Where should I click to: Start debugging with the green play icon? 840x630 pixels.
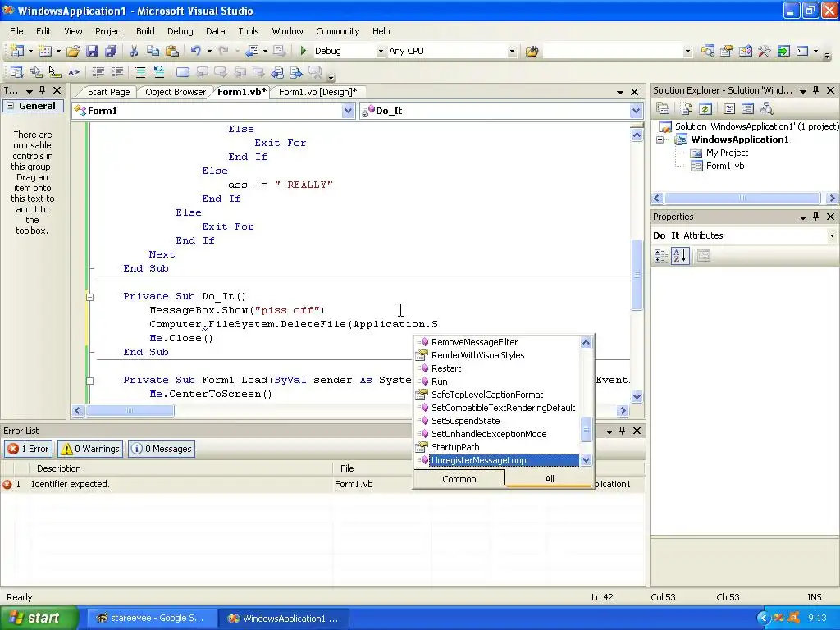(x=304, y=51)
